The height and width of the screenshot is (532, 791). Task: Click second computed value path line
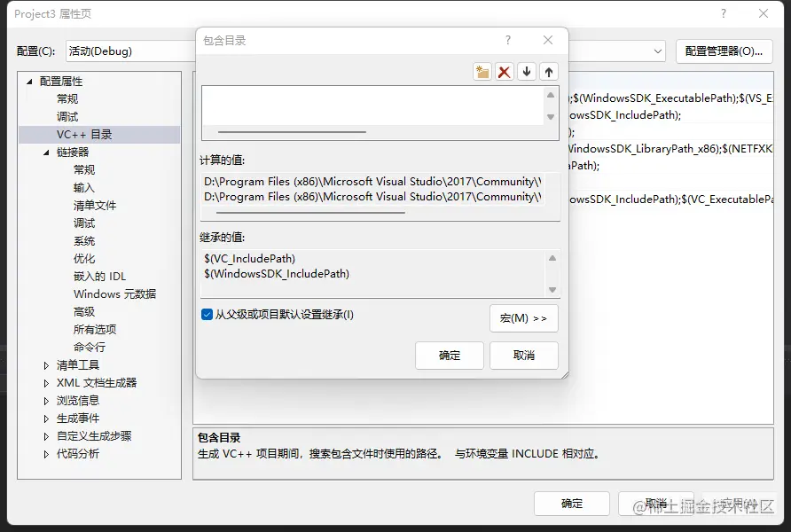(x=372, y=197)
